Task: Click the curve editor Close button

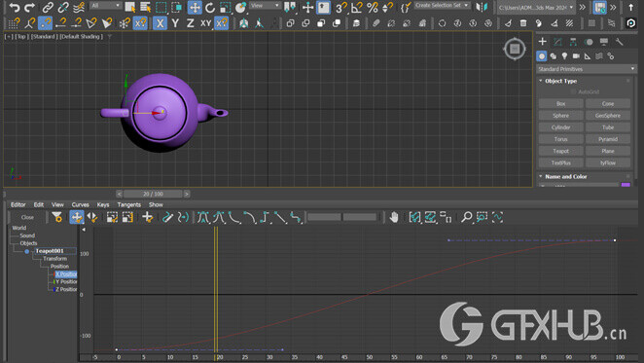Action: pyautogui.click(x=27, y=217)
